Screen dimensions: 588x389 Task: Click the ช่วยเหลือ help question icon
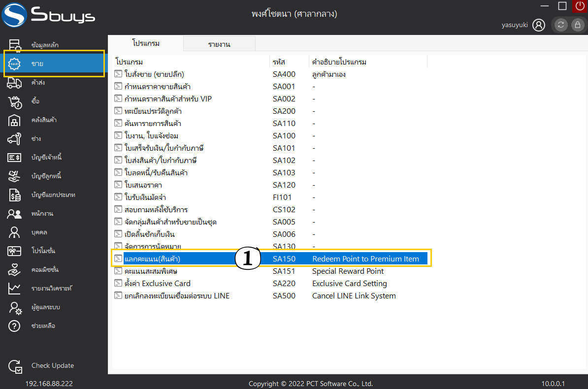[x=14, y=326]
